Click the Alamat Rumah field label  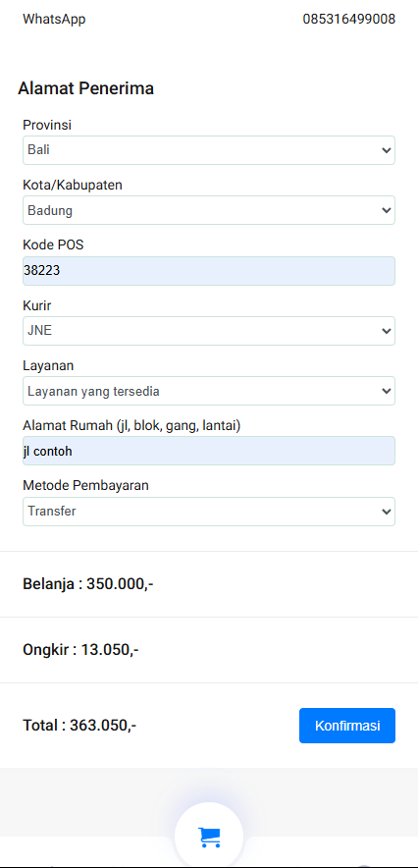tap(131, 425)
